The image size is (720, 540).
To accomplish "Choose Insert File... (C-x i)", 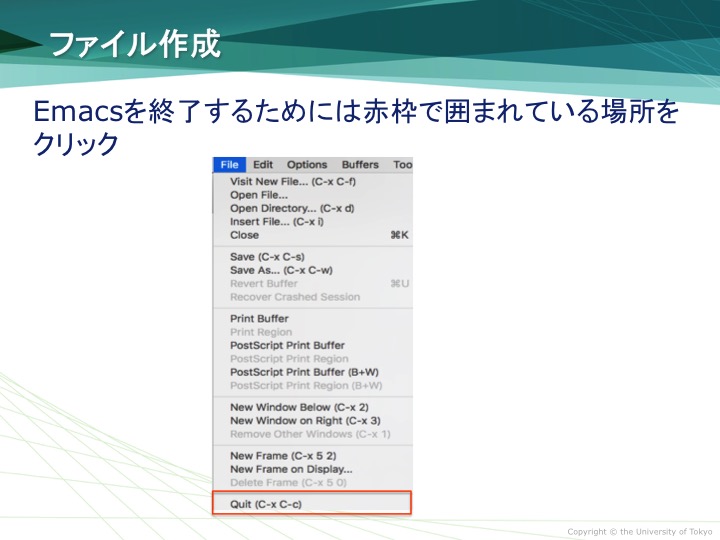I will pos(313,221).
